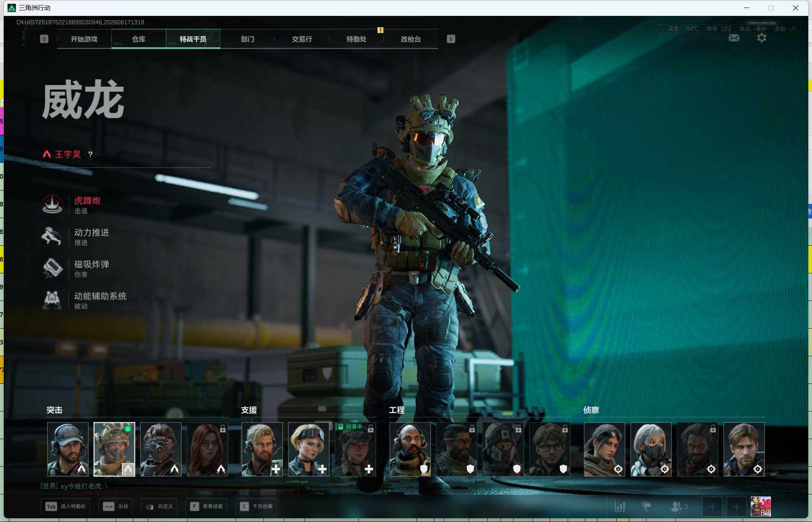Open the mail envelope icon
Image resolution: width=812 pixels, height=522 pixels.
pyautogui.click(x=734, y=38)
